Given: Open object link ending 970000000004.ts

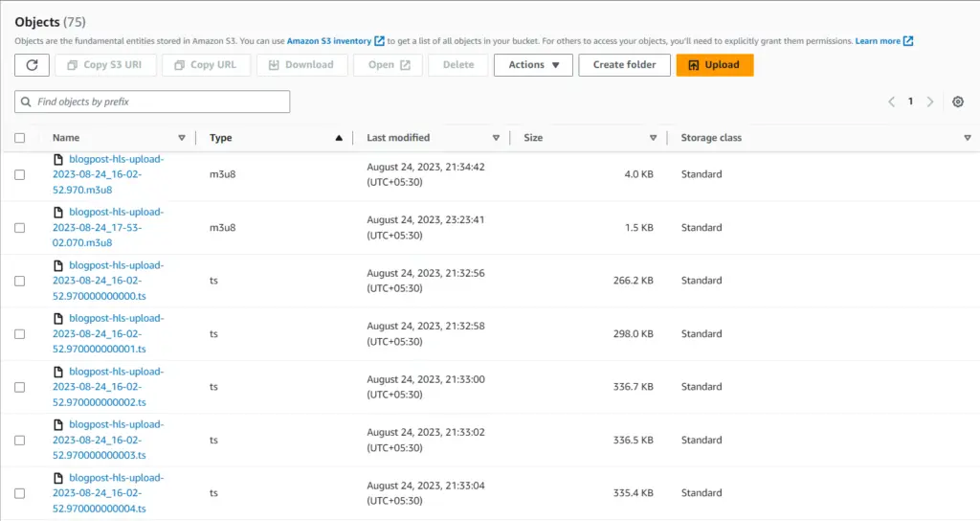Looking at the screenshot, I should pyautogui.click(x=108, y=493).
